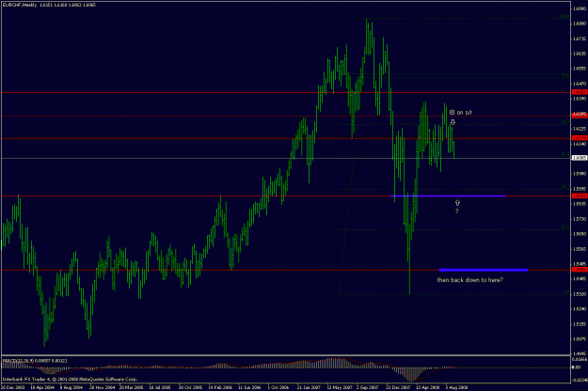Click the 13 May 2007 date label

[x=339, y=387]
